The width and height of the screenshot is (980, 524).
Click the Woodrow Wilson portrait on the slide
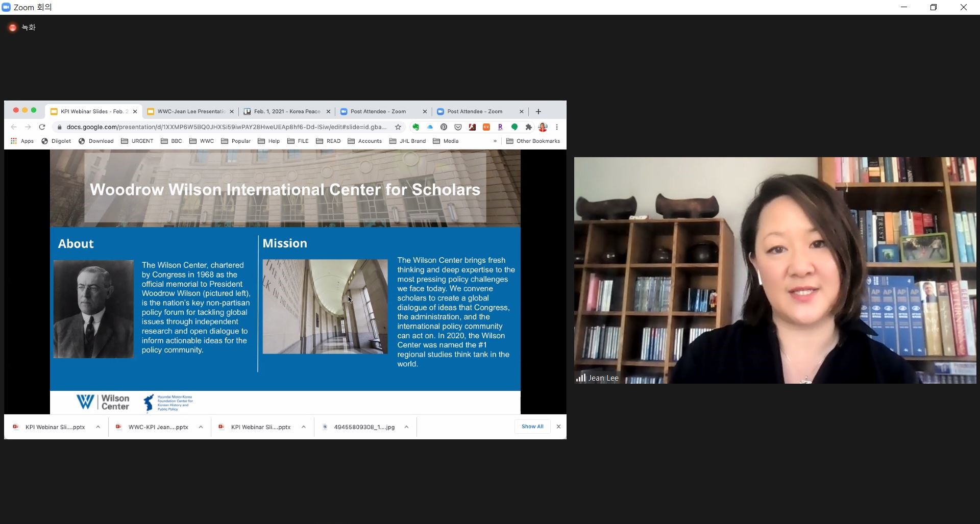tap(93, 309)
